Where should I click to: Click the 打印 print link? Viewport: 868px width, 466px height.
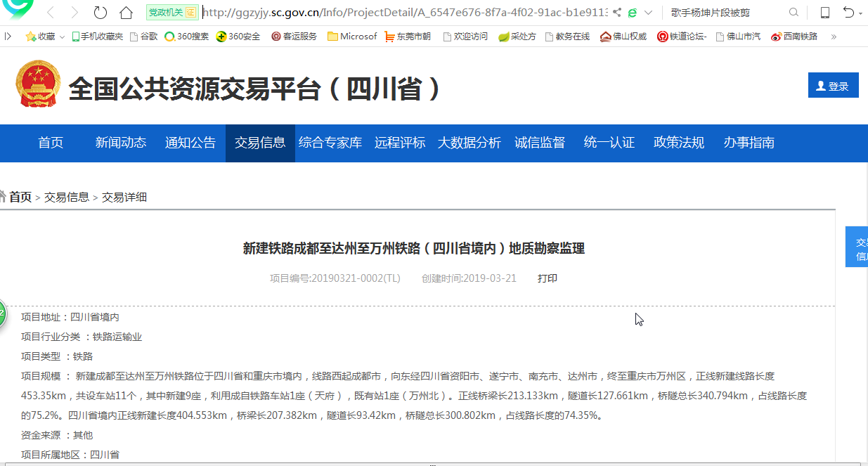click(x=548, y=278)
